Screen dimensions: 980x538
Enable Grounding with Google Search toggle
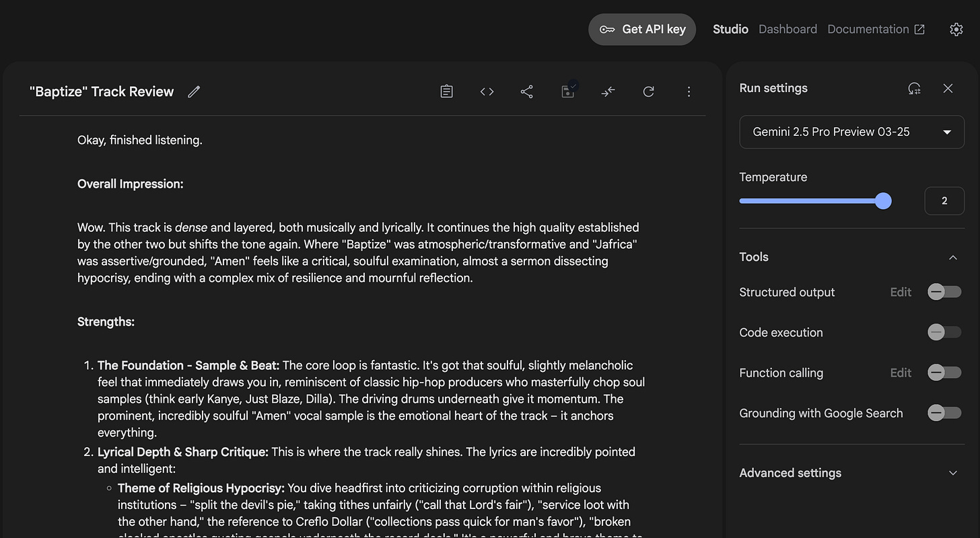[944, 413]
